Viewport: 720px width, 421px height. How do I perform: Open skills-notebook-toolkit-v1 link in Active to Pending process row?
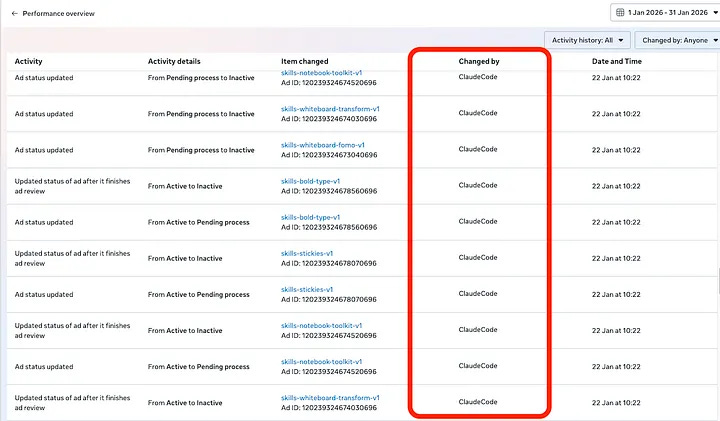click(321, 362)
